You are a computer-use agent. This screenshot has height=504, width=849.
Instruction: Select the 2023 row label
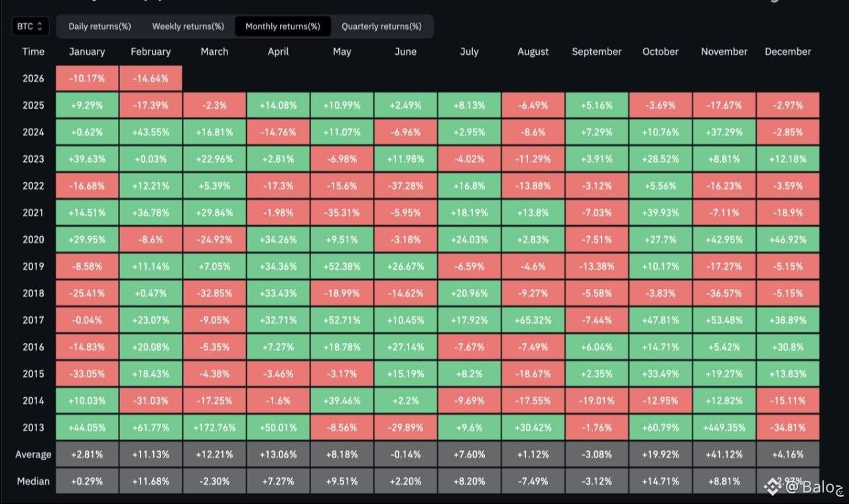click(x=33, y=159)
